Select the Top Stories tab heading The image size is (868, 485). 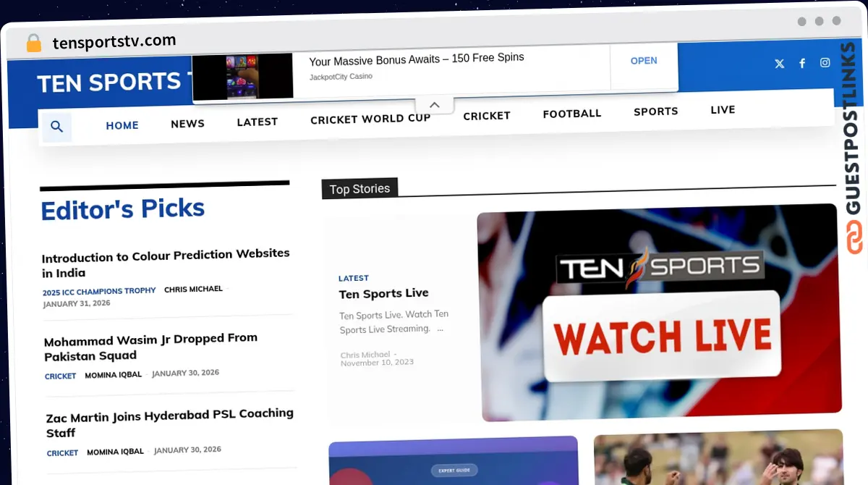pyautogui.click(x=359, y=189)
